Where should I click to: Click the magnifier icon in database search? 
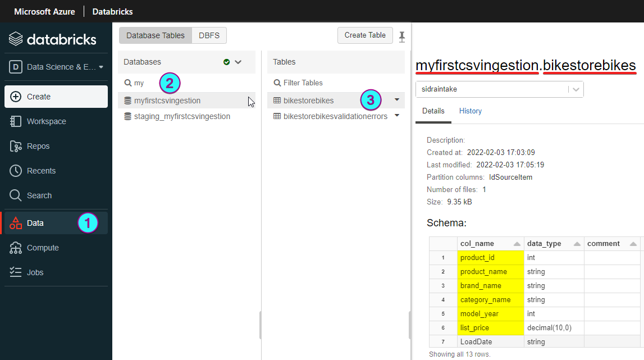pos(127,83)
